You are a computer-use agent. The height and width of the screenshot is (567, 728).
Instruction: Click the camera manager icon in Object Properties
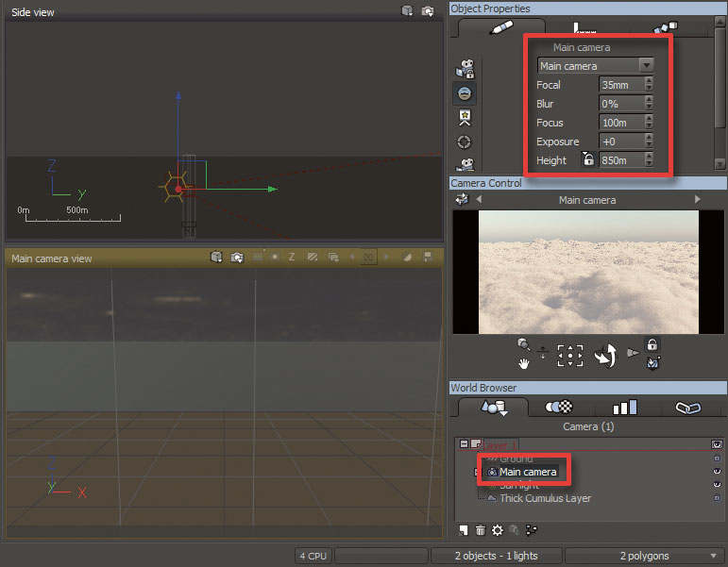point(465,69)
